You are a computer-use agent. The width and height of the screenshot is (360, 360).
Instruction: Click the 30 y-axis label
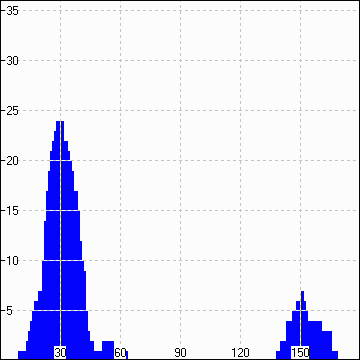click(x=13, y=61)
